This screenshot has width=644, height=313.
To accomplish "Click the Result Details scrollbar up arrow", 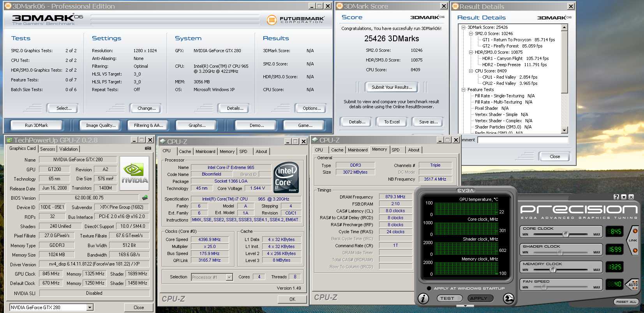I will pyautogui.click(x=565, y=27).
